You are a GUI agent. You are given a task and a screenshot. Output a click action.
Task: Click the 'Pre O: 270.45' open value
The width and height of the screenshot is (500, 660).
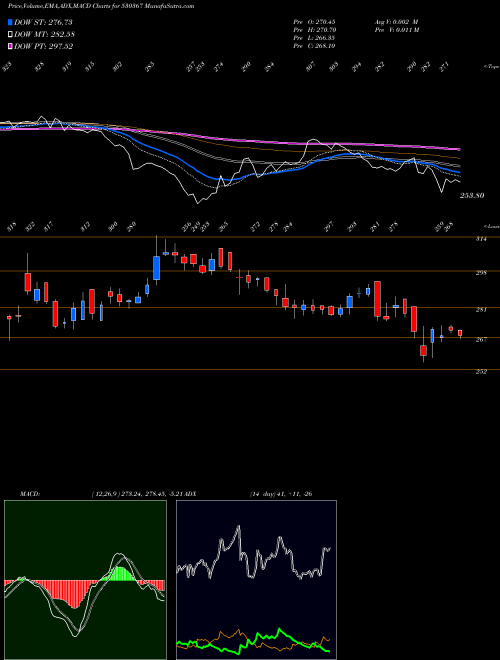point(314,22)
